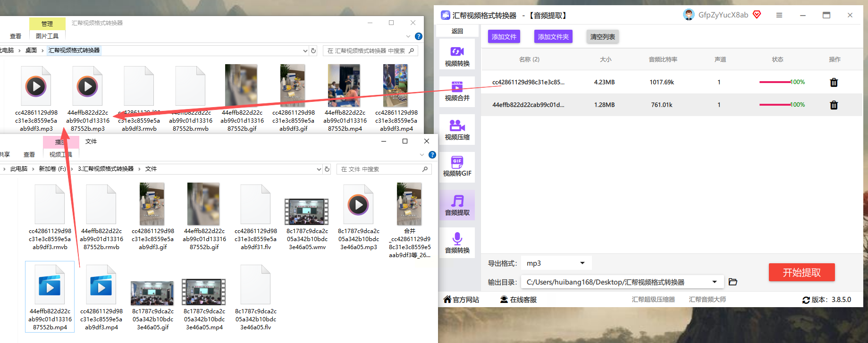Click the progress bar of the first file
This screenshot has width=868, height=343.
[x=775, y=82]
